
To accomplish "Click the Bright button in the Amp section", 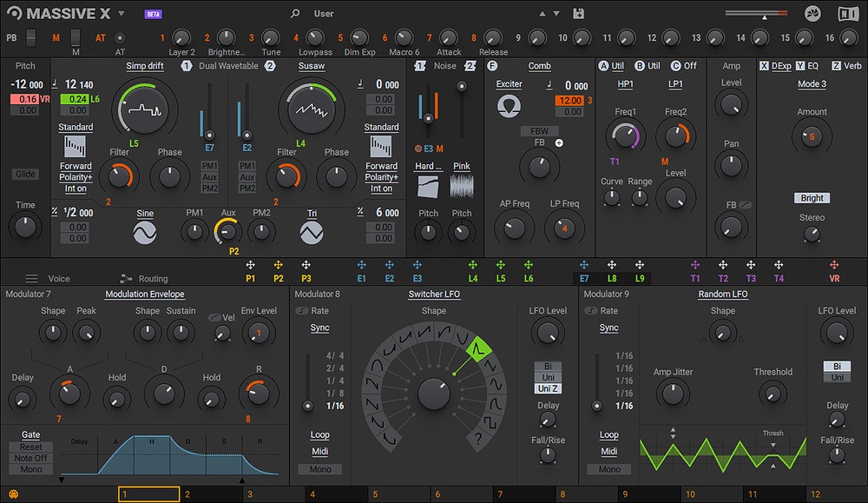I will click(811, 197).
